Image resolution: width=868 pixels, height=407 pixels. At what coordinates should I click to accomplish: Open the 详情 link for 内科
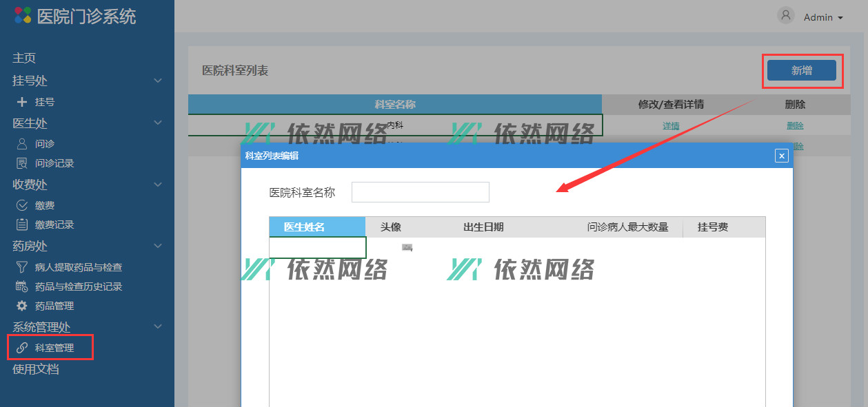point(671,126)
